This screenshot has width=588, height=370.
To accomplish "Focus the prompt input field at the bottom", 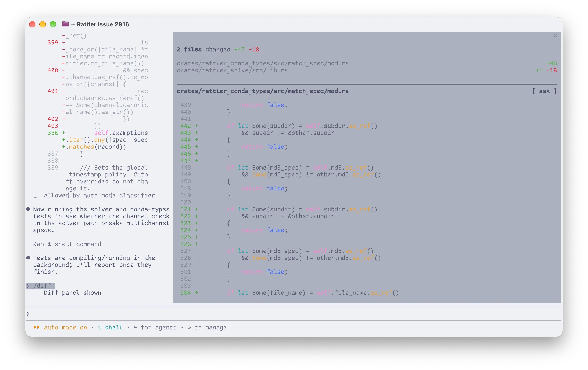I will click(293, 313).
